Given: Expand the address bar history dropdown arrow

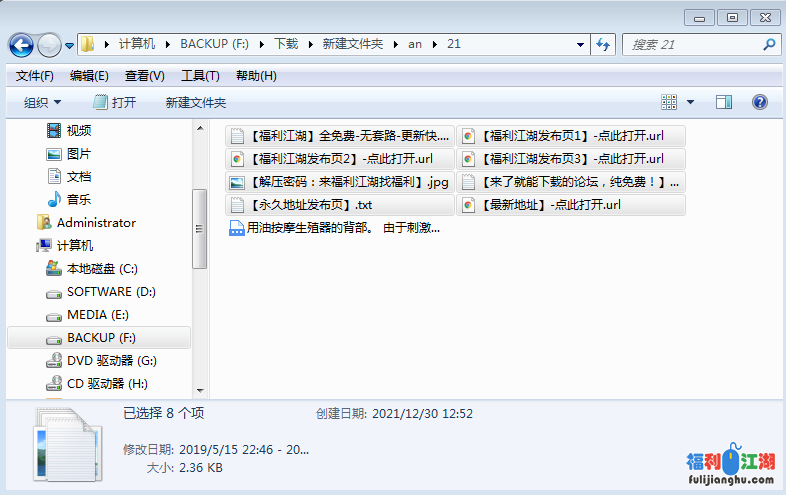Looking at the screenshot, I should coord(581,45).
